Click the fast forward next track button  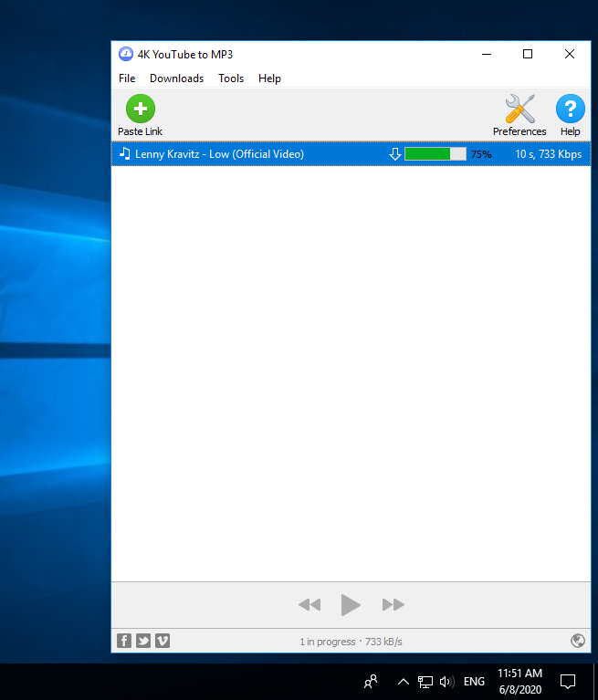tap(393, 605)
